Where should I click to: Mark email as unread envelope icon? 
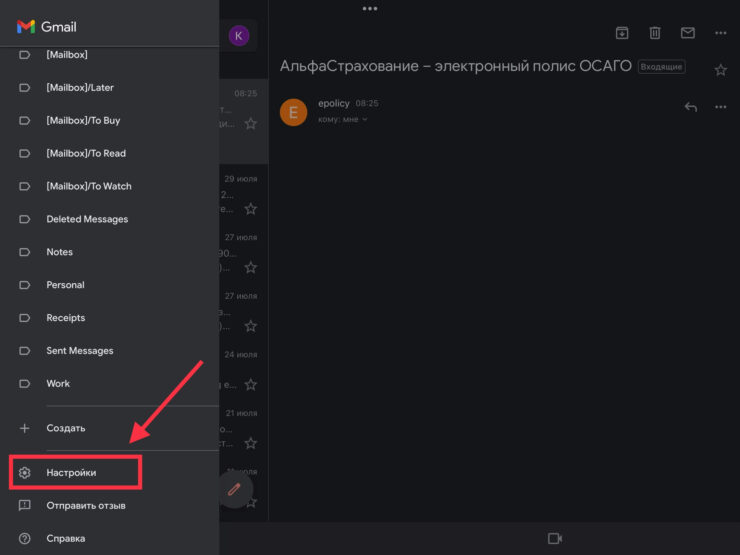point(688,33)
